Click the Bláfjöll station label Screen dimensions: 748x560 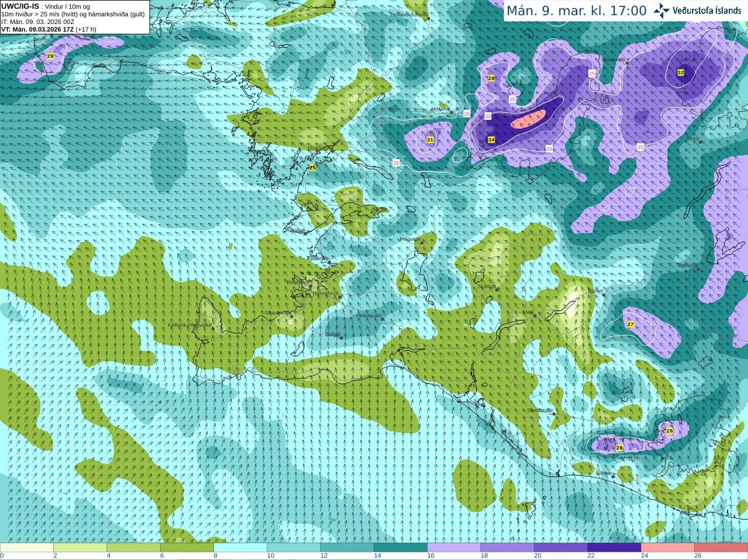[x=332, y=334]
